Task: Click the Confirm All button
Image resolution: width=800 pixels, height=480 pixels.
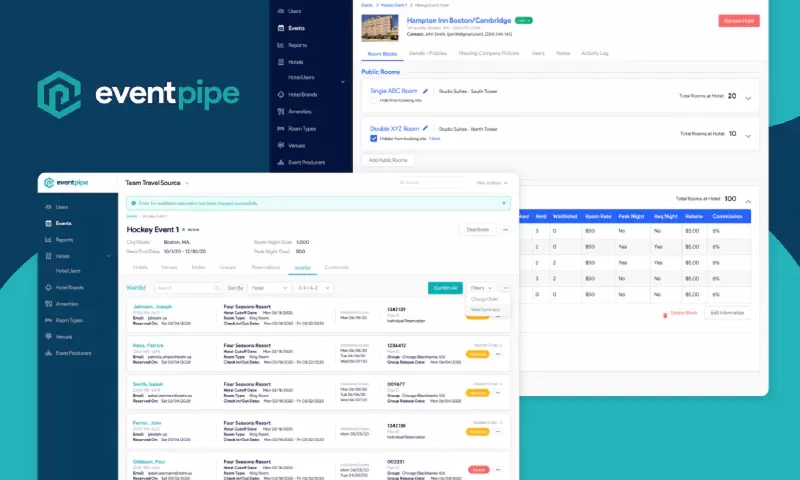Action: pyautogui.click(x=445, y=288)
